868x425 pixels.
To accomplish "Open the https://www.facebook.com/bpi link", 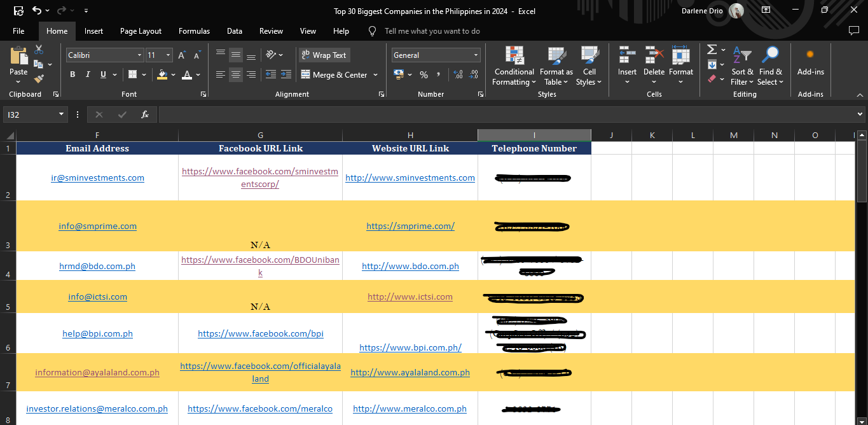I will (x=261, y=333).
